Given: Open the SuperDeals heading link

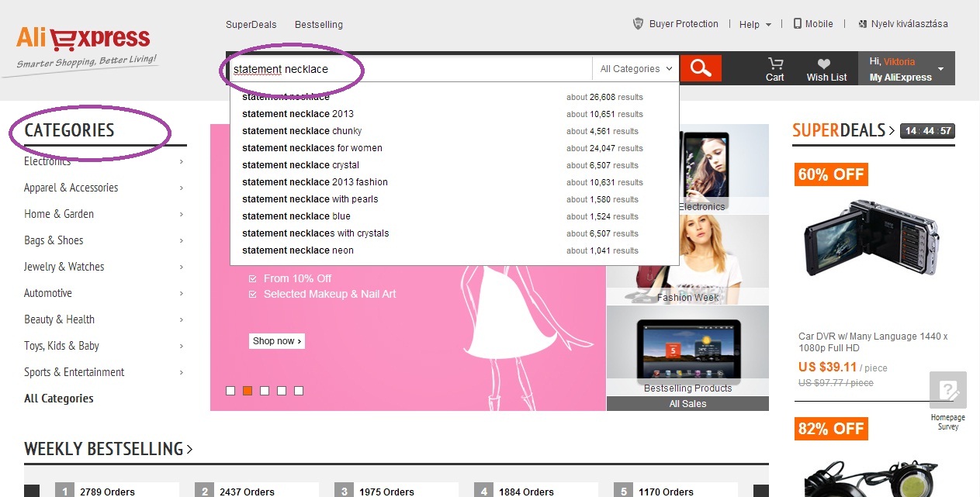Looking at the screenshot, I should (x=843, y=130).
